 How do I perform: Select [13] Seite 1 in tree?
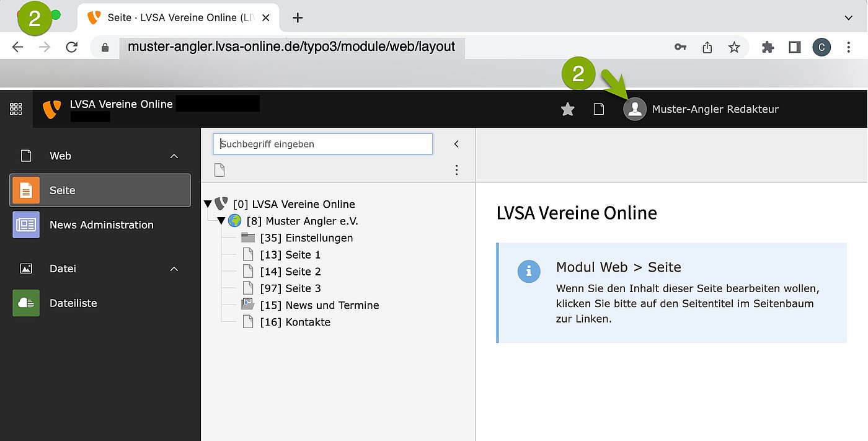pyautogui.click(x=291, y=254)
